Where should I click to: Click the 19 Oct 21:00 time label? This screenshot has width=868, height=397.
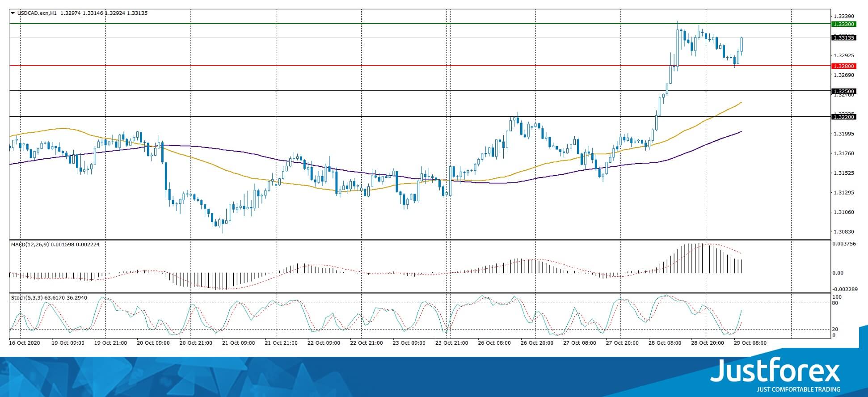point(110,343)
